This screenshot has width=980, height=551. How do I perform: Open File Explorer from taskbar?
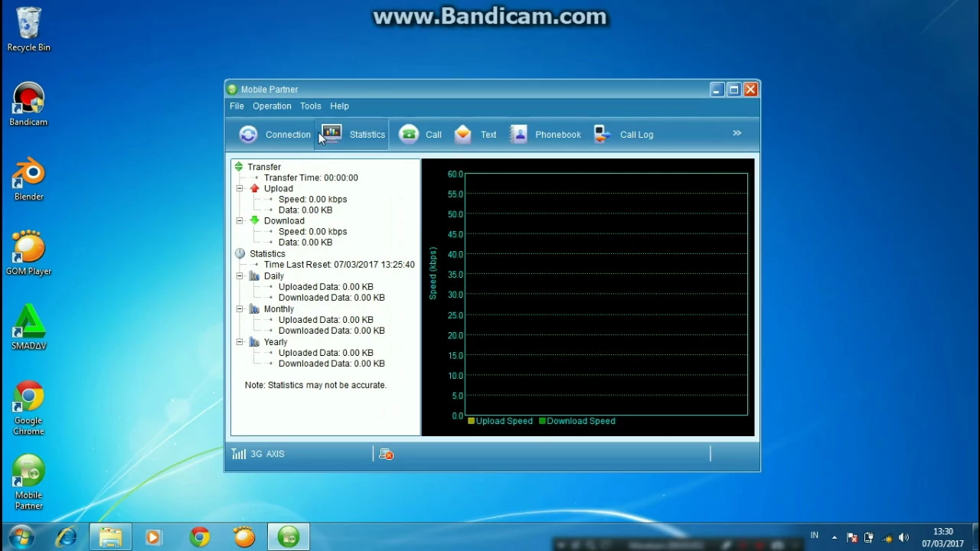[x=110, y=537]
